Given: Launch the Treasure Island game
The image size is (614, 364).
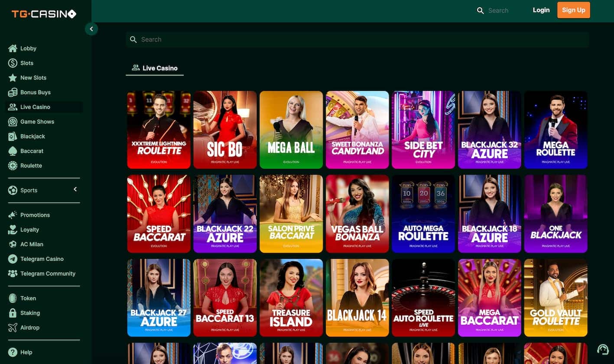Looking at the screenshot, I should (291, 298).
